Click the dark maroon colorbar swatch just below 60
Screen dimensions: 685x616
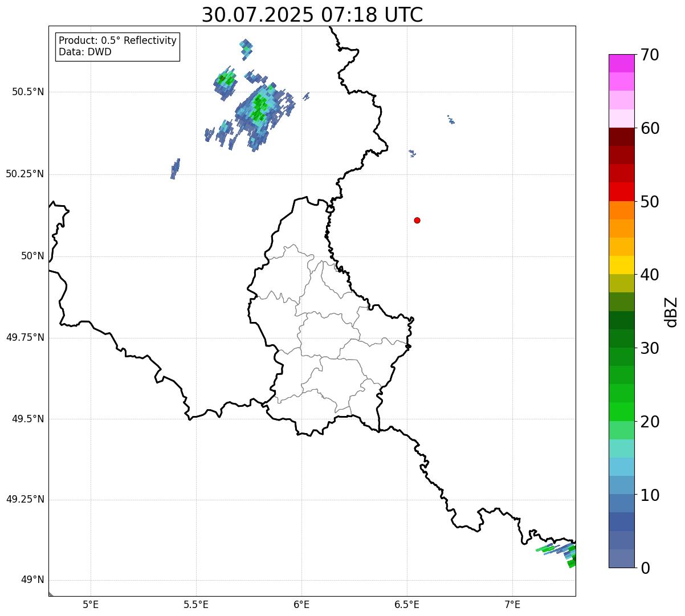[622, 137]
